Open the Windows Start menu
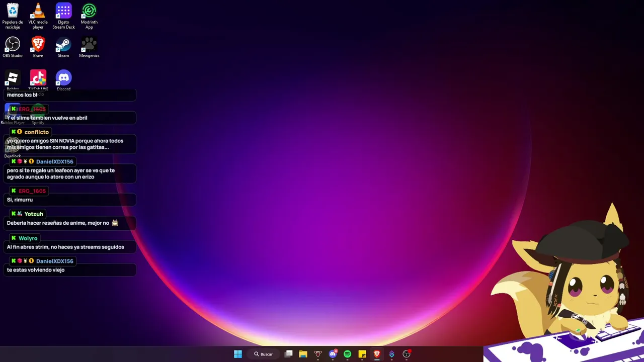 [x=238, y=354]
